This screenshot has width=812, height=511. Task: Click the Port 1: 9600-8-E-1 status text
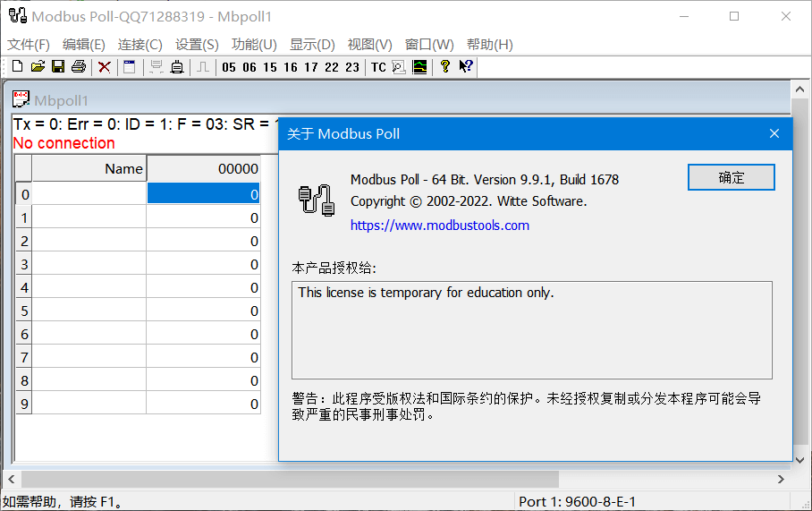pyautogui.click(x=577, y=502)
